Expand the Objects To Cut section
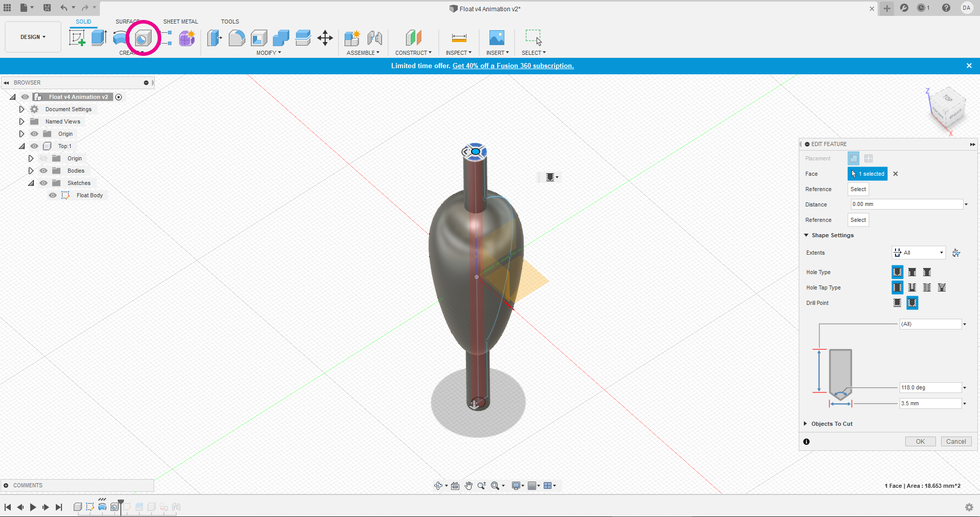Image resolution: width=980 pixels, height=517 pixels. (805, 424)
